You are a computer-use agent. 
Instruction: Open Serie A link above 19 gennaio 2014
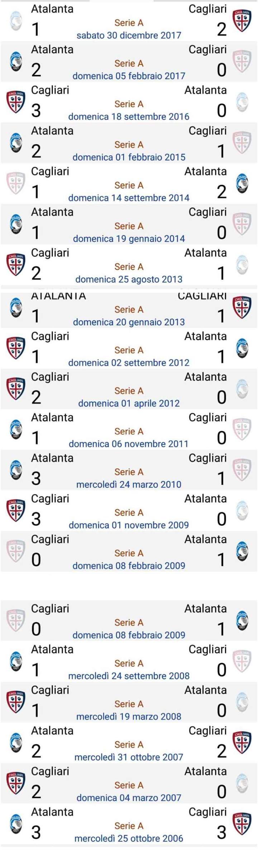pos(129,226)
